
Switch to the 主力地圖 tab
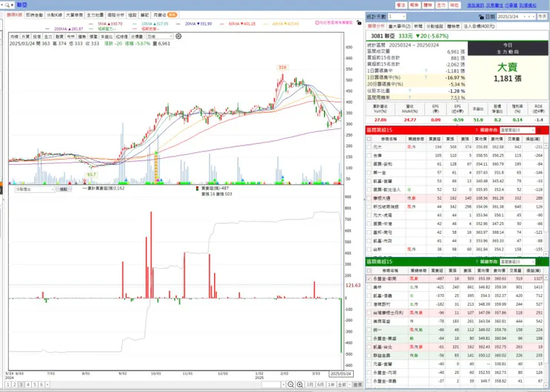(95, 15)
